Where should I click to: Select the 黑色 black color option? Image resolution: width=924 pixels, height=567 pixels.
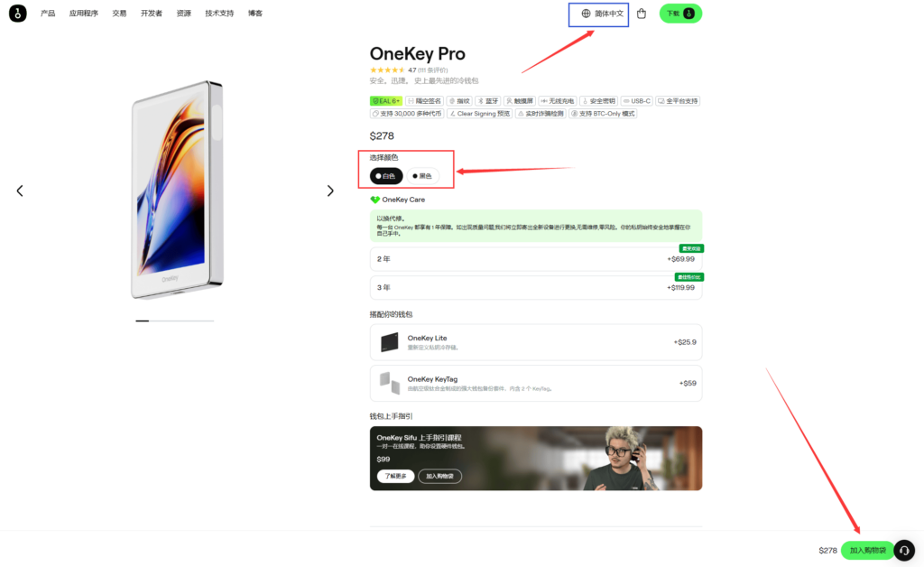422,176
